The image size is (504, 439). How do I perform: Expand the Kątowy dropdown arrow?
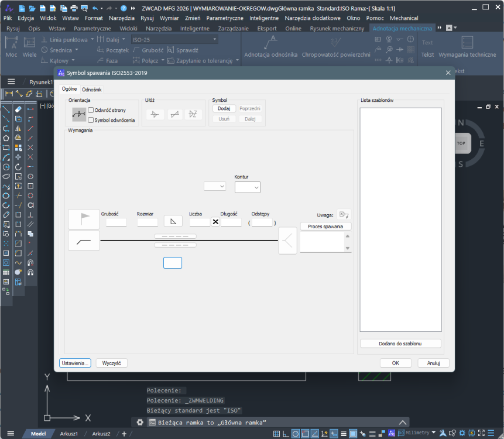coord(73,60)
